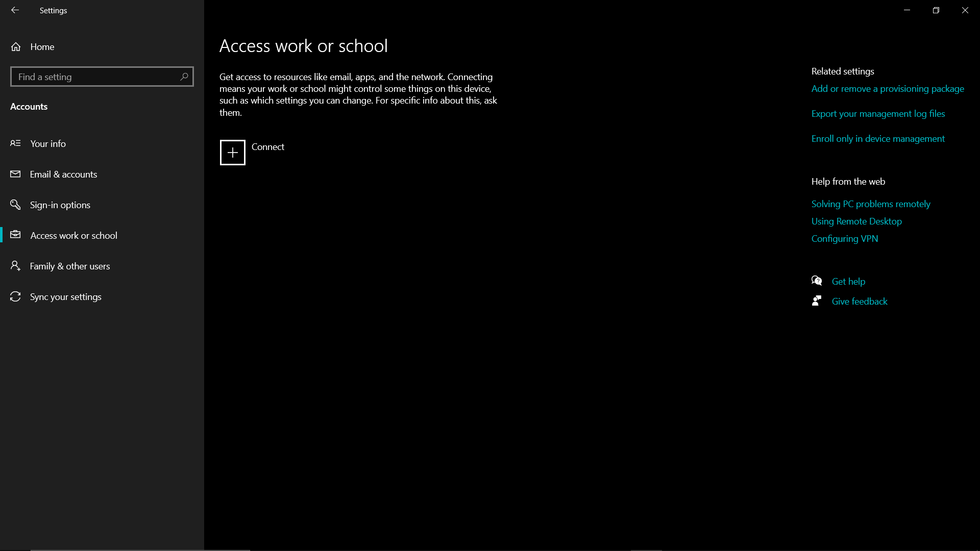
Task: Click the Get help option
Action: [x=848, y=281]
